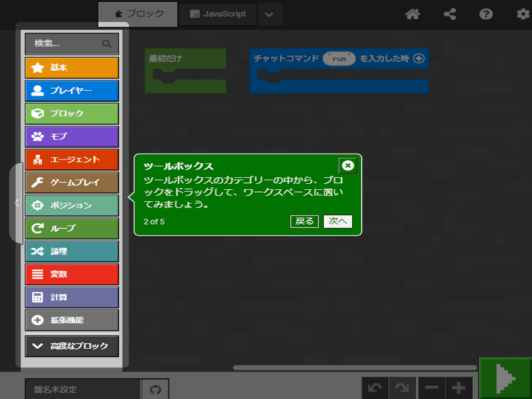Switch to the JavaScript tab
Viewport: 532px width, 399px height.
point(217,14)
